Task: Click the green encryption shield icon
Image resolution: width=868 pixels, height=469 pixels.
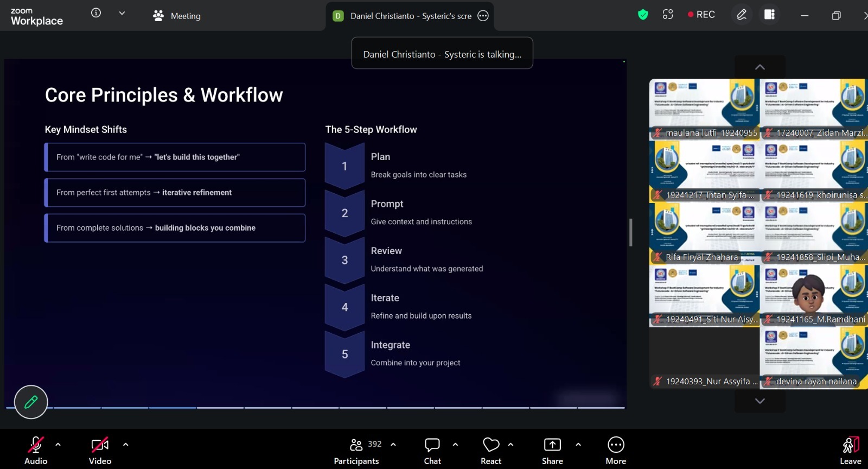Action: (x=643, y=15)
